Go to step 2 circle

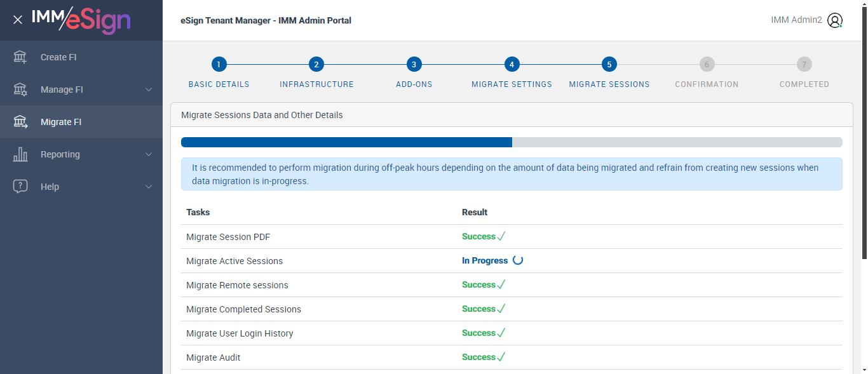click(316, 64)
